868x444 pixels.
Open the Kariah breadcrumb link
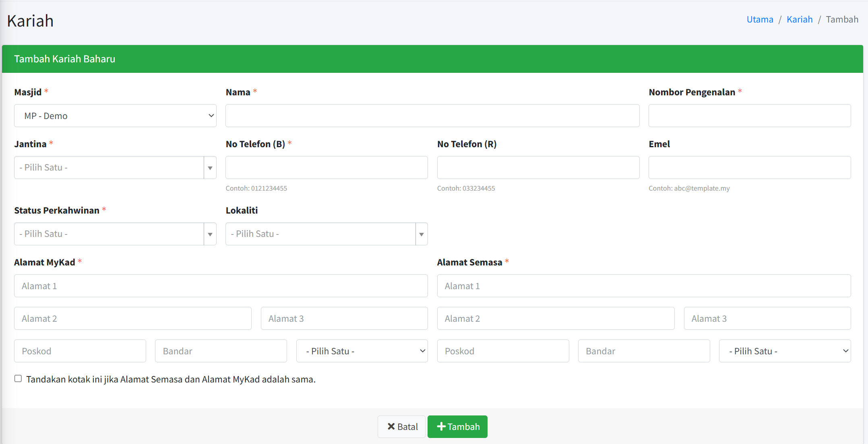tap(799, 19)
